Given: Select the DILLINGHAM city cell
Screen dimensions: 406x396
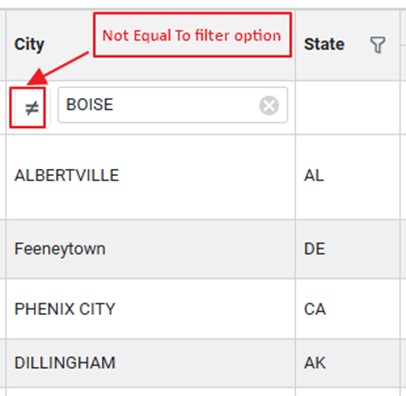Looking at the screenshot, I should pyautogui.click(x=150, y=363).
